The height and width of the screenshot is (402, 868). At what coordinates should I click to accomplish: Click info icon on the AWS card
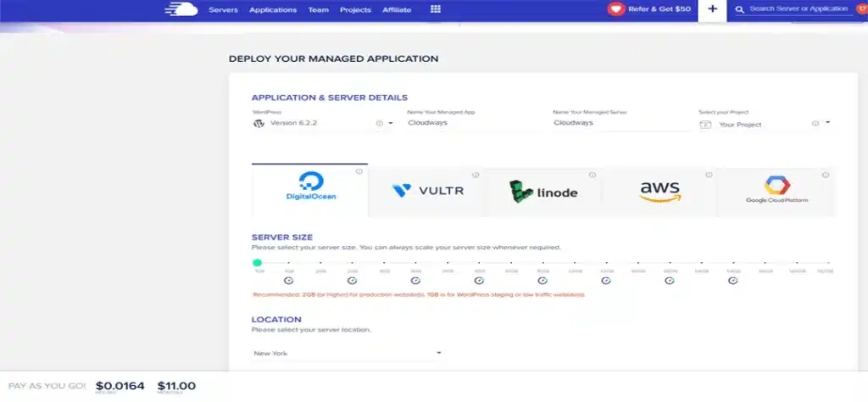pos(709,175)
